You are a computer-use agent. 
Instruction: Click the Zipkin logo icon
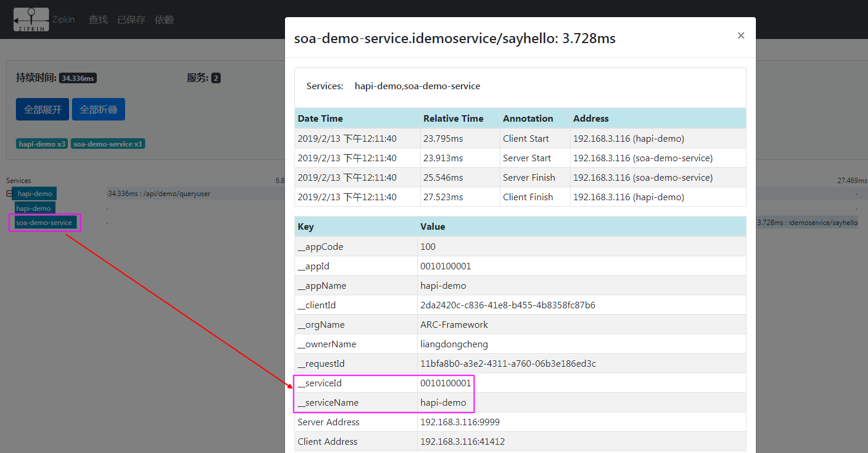(x=31, y=19)
